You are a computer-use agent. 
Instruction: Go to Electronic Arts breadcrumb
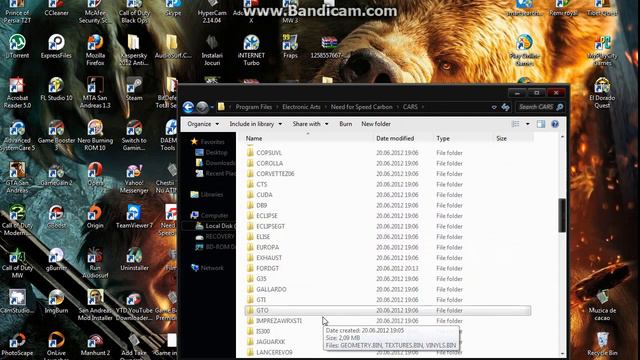click(x=301, y=107)
